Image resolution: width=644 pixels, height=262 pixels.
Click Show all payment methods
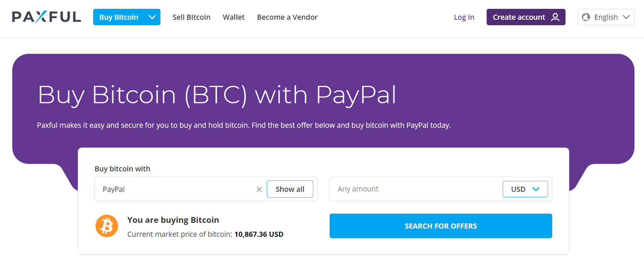tap(290, 189)
